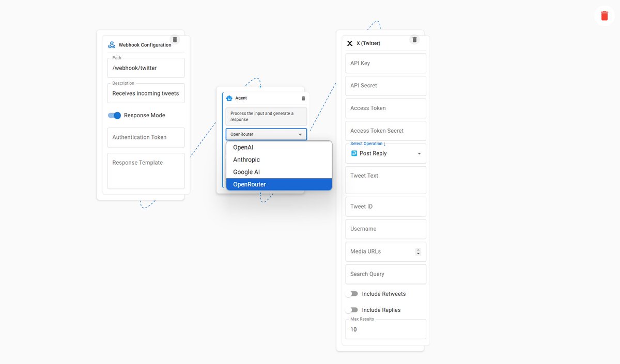620x364 pixels.
Task: Focus the Username field
Action: 385,229
